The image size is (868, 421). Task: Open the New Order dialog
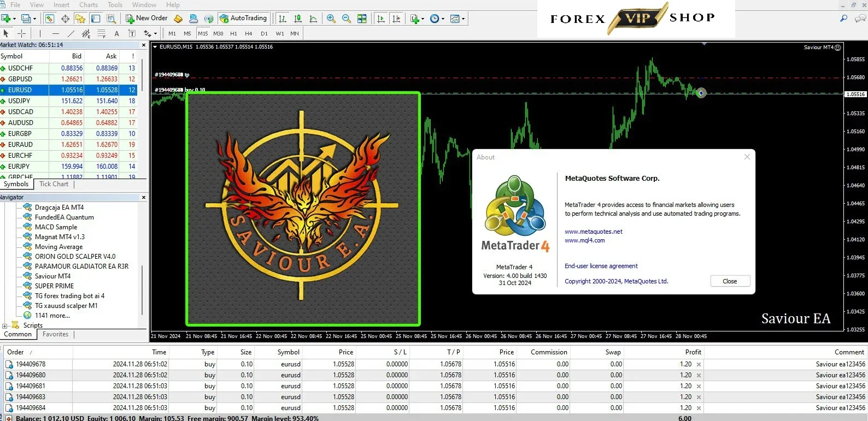point(146,19)
